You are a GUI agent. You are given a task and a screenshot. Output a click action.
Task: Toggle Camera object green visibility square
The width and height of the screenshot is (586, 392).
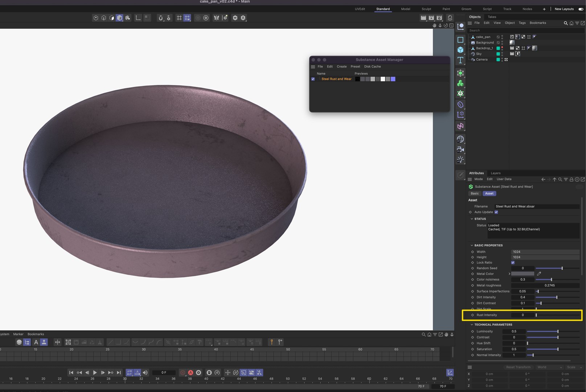coord(498,60)
